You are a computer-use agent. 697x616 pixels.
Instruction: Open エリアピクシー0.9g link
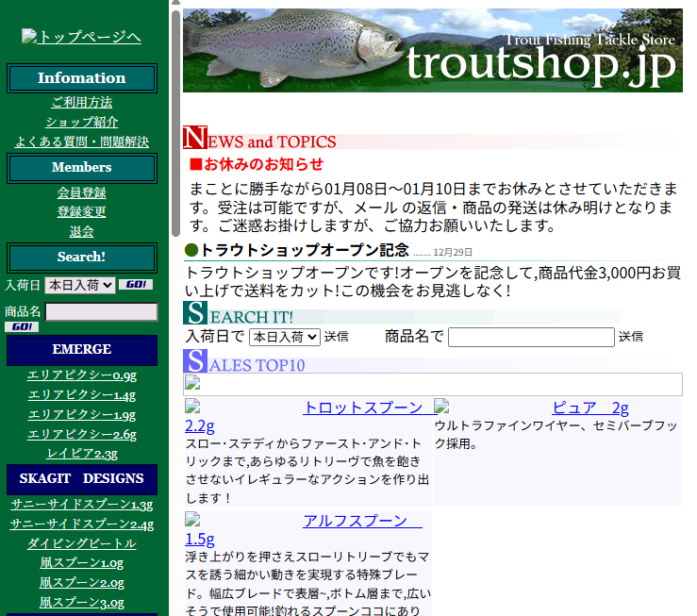click(x=82, y=375)
